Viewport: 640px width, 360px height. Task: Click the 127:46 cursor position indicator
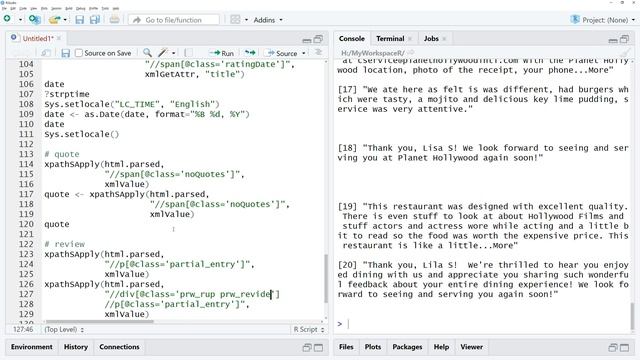tap(23, 329)
